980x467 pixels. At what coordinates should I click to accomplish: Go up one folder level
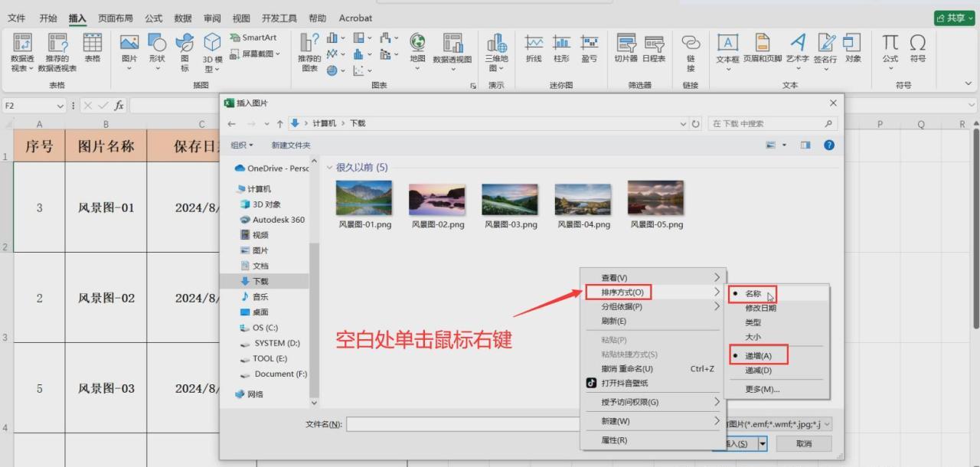pyautogui.click(x=280, y=123)
